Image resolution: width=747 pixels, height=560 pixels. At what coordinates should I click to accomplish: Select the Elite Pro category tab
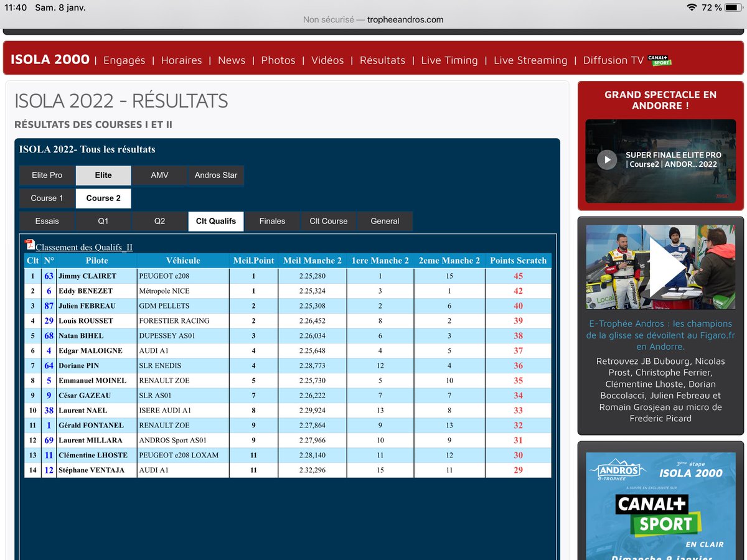47,175
